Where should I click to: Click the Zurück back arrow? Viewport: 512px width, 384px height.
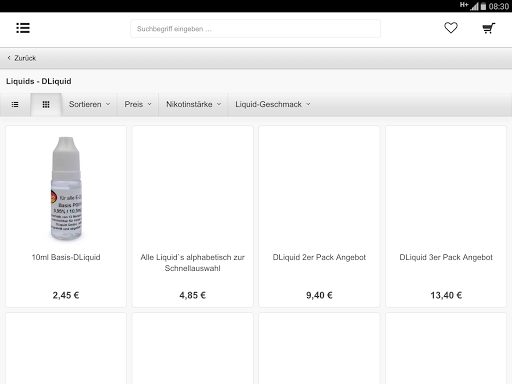pos(9,58)
